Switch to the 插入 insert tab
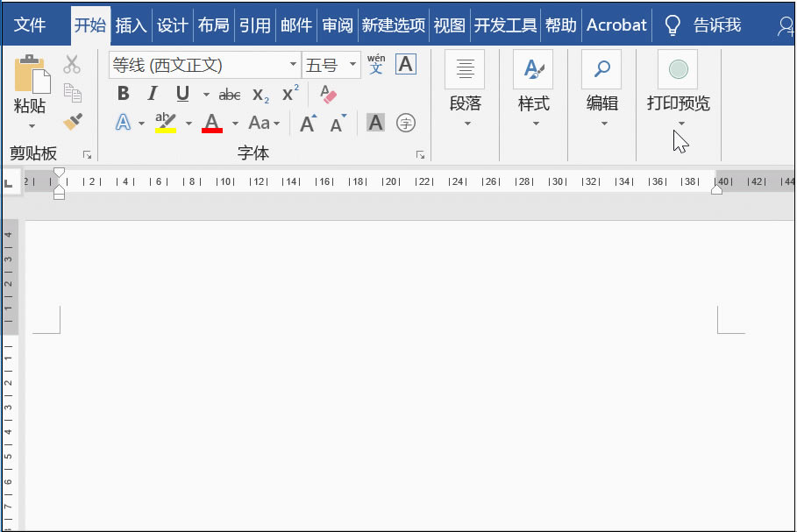Viewport: 797px width, 532px height. click(131, 25)
